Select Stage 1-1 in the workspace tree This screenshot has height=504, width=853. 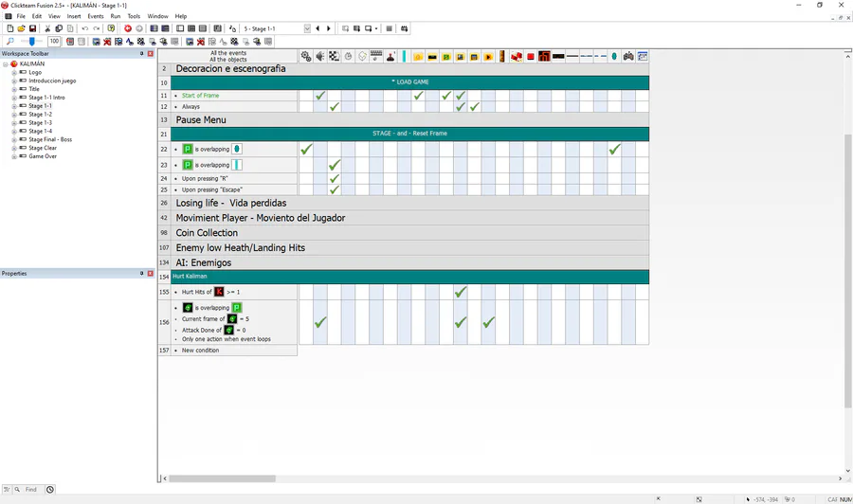coord(40,106)
